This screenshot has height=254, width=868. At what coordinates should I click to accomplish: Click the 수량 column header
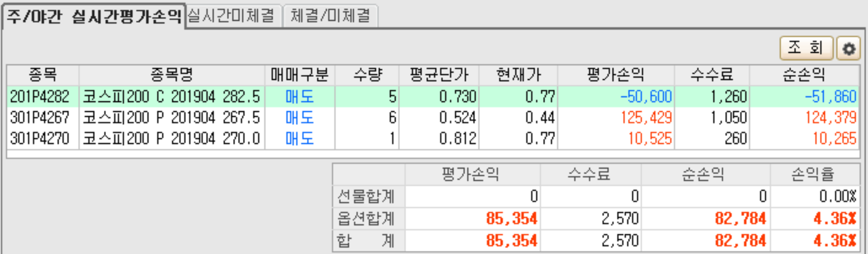(367, 75)
